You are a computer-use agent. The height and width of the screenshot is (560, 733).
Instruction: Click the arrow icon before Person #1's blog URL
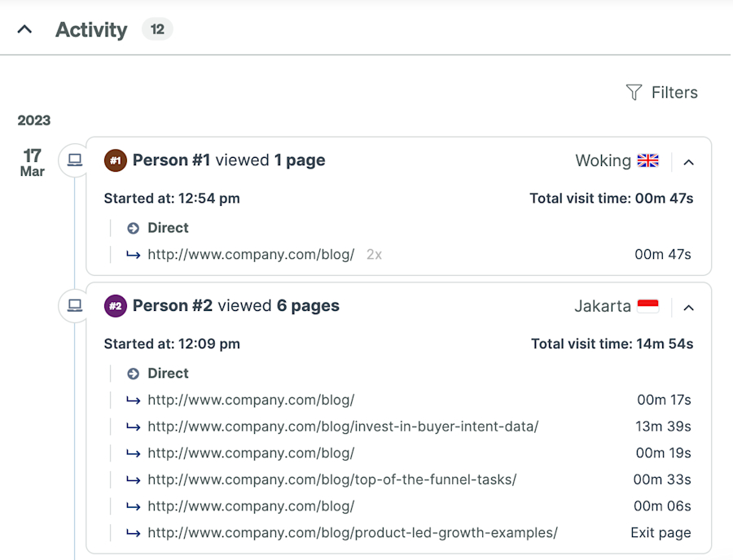[133, 255]
